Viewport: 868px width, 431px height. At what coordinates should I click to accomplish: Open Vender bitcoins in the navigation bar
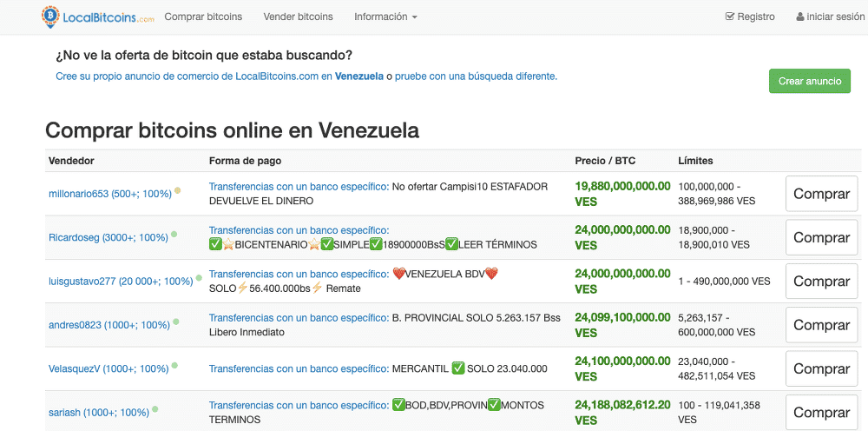coord(298,17)
